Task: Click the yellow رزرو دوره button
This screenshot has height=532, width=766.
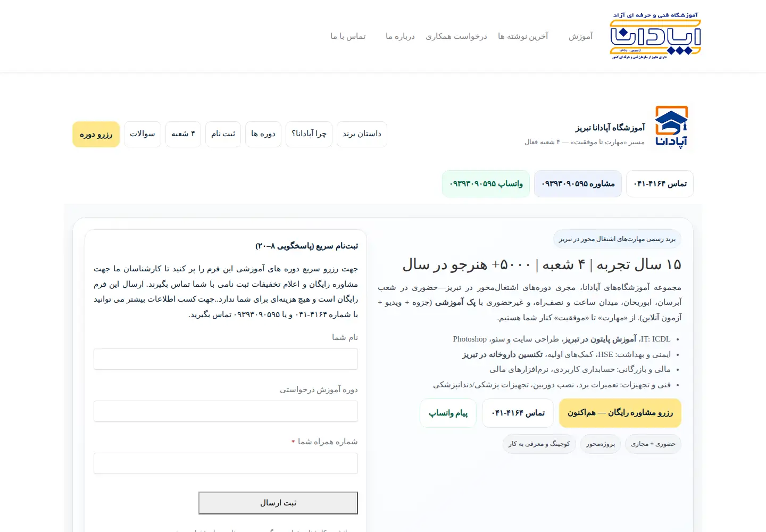Action: pos(96,134)
